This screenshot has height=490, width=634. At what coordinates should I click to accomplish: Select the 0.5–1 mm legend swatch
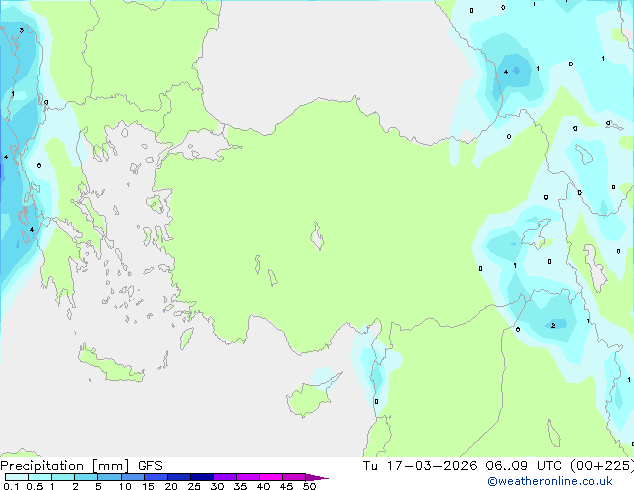click(40, 477)
